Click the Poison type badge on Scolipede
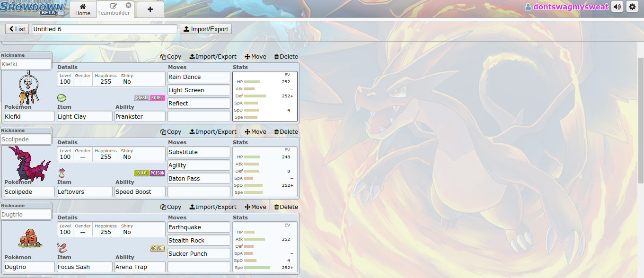The width and height of the screenshot is (644, 278). tap(158, 173)
